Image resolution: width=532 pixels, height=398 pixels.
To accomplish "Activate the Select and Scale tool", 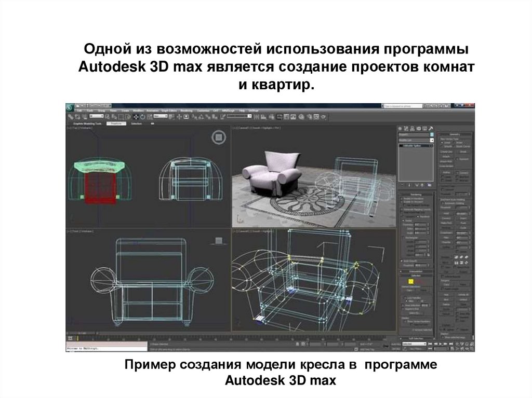I will click(x=150, y=117).
